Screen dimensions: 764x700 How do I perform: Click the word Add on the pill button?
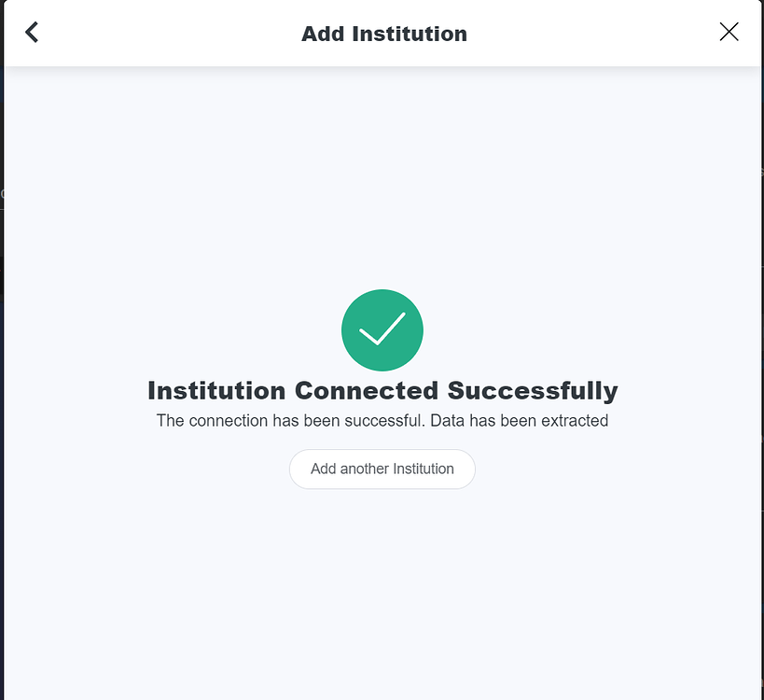[323, 469]
